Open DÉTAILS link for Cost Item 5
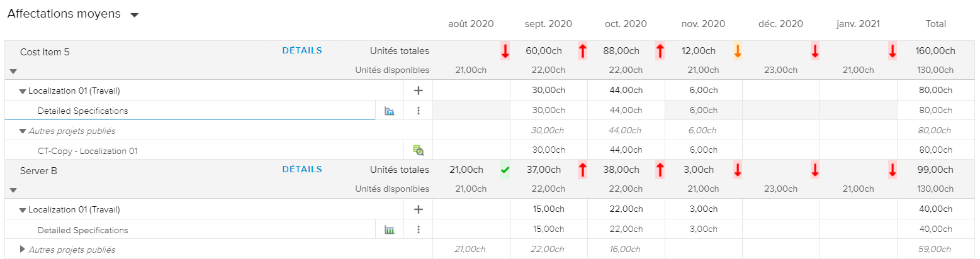The width and height of the screenshot is (980, 259). tap(302, 51)
